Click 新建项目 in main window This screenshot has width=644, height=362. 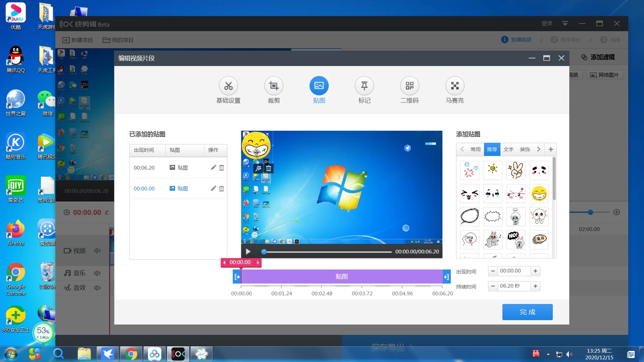click(x=78, y=40)
